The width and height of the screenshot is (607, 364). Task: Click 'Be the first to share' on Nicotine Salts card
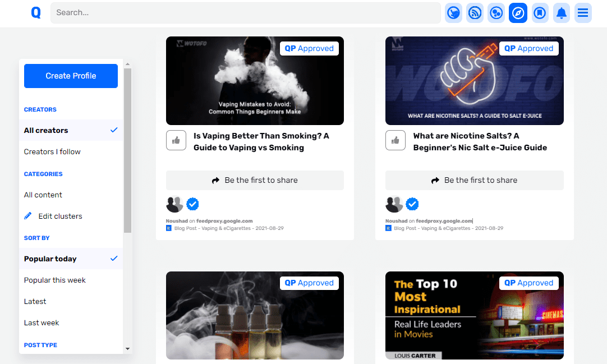474,180
